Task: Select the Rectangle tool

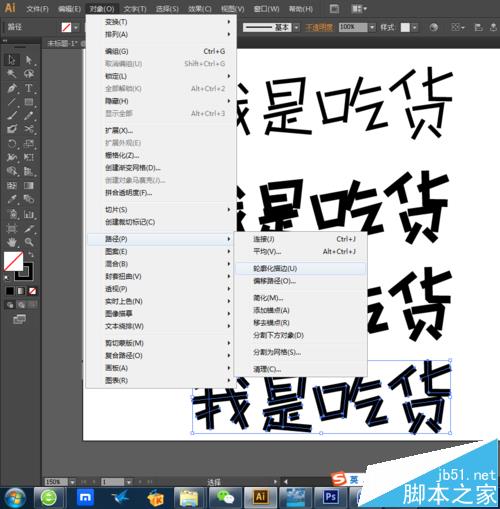Action: point(29,102)
